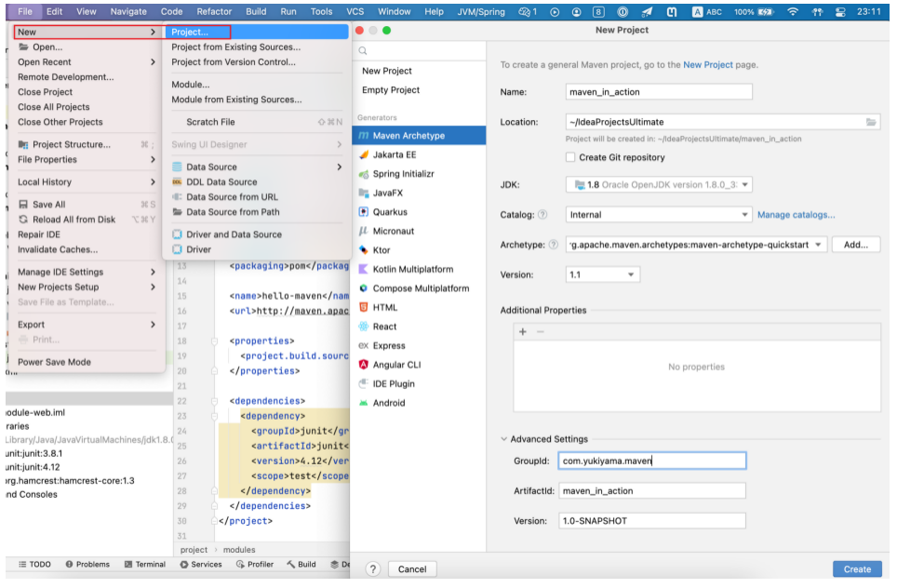Select the Ktor generator
The width and height of the screenshot is (897, 588).
[419, 250]
